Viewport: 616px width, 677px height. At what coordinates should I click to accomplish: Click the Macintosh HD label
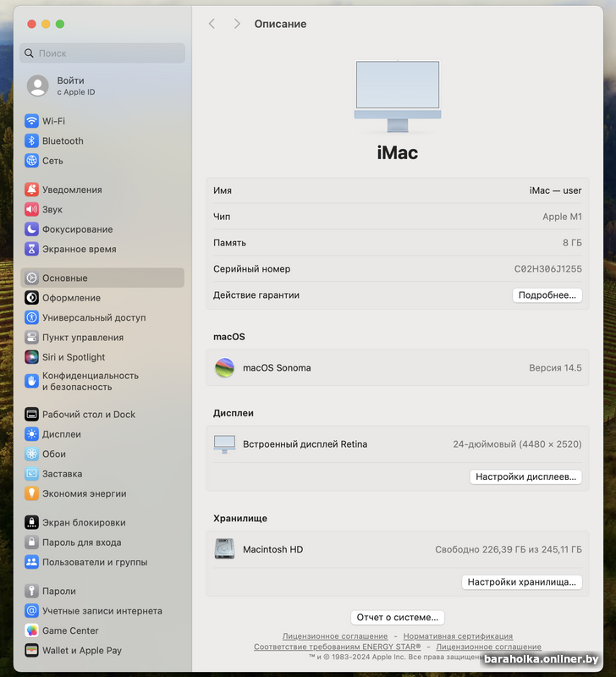pyautogui.click(x=272, y=549)
